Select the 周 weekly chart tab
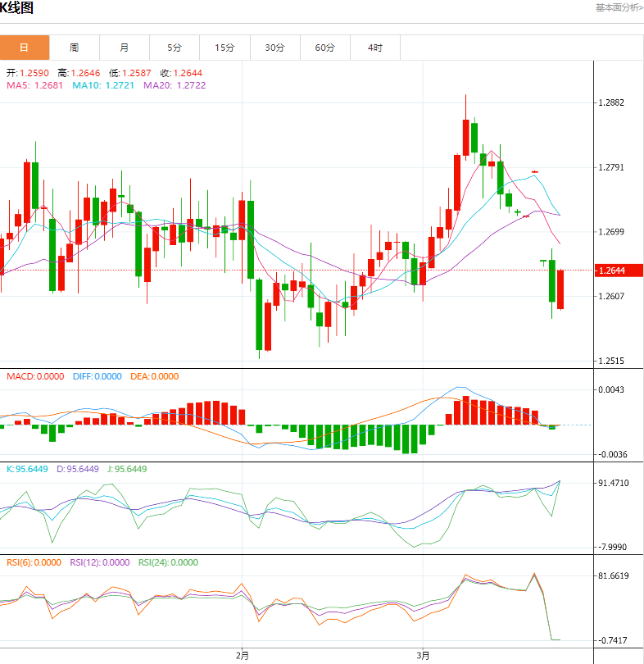 point(75,48)
